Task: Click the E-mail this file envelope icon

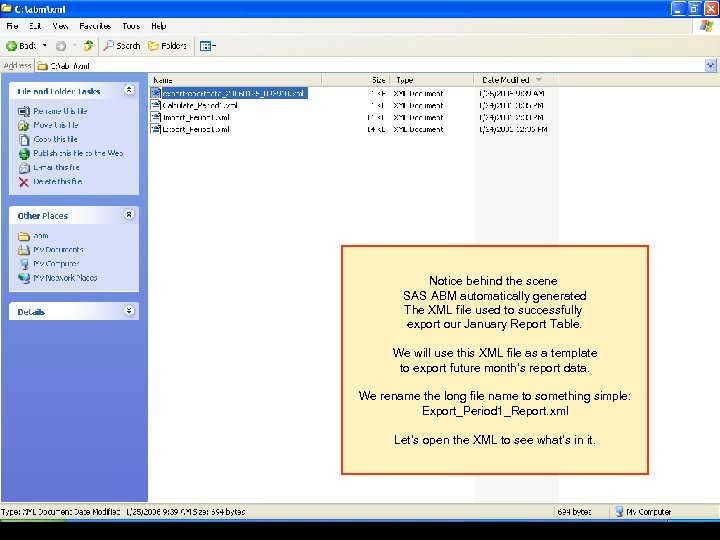Action: click(24, 168)
